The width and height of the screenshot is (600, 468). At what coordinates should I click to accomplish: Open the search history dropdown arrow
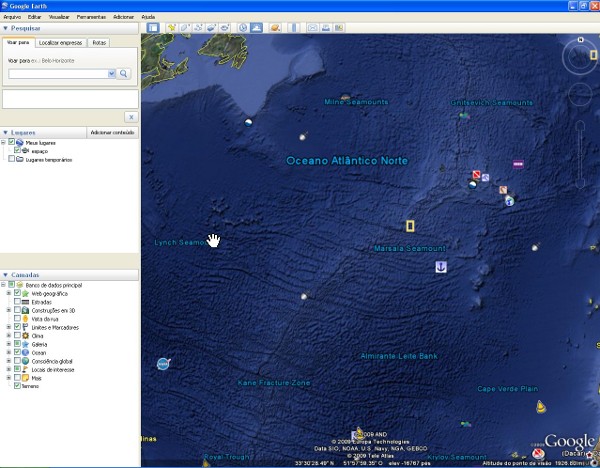click(112, 74)
